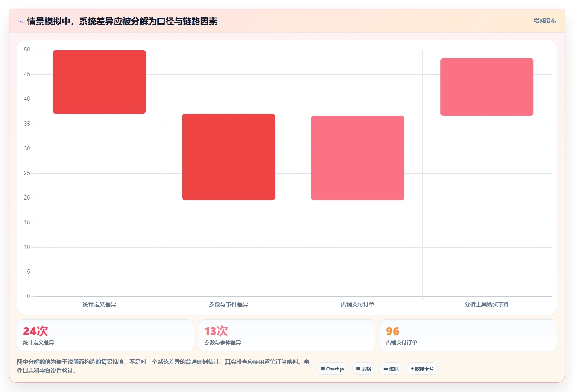
Task: Open the 13次 参数与事件差异 card
Action: click(287, 335)
